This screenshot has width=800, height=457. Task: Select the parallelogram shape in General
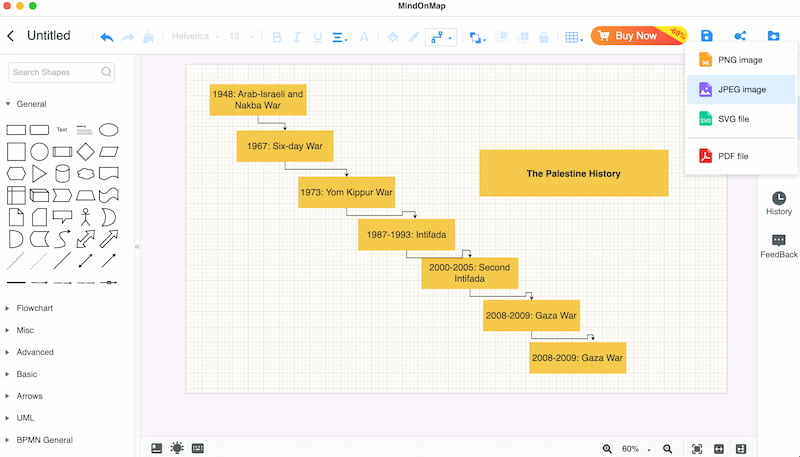(108, 151)
